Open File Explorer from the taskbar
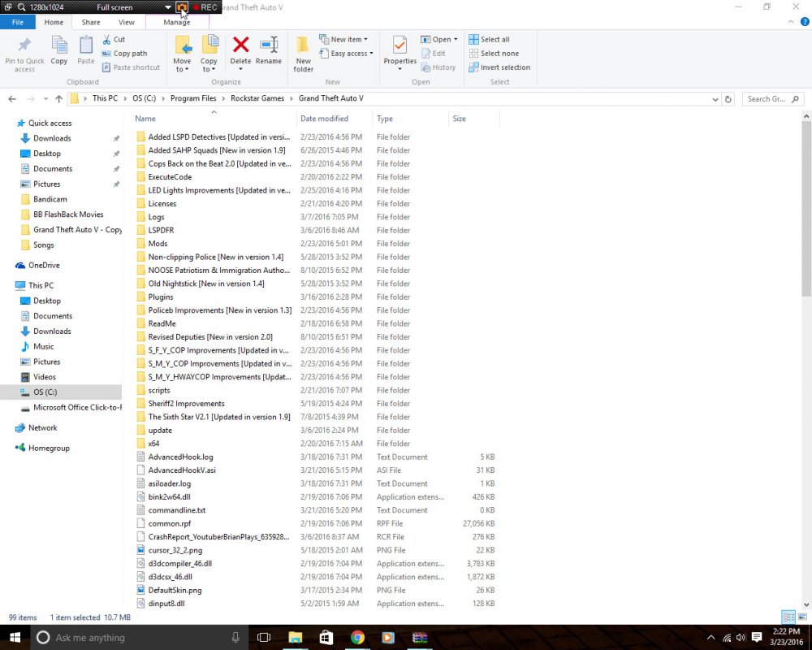This screenshot has width=812, height=650. tap(296, 637)
